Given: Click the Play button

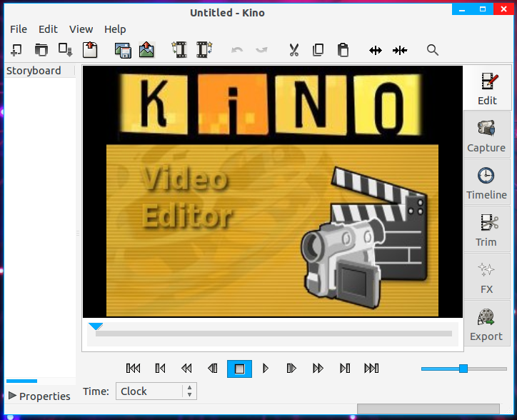Looking at the screenshot, I should (266, 368).
